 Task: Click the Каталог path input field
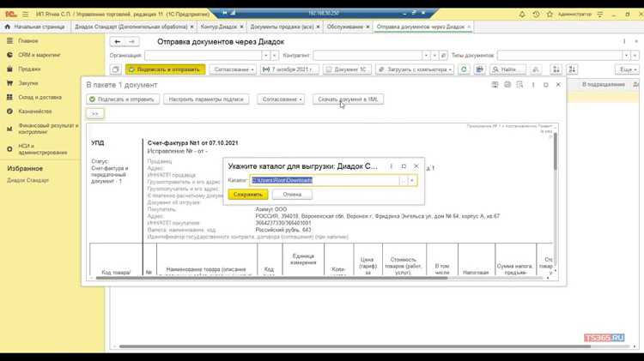pos(325,180)
